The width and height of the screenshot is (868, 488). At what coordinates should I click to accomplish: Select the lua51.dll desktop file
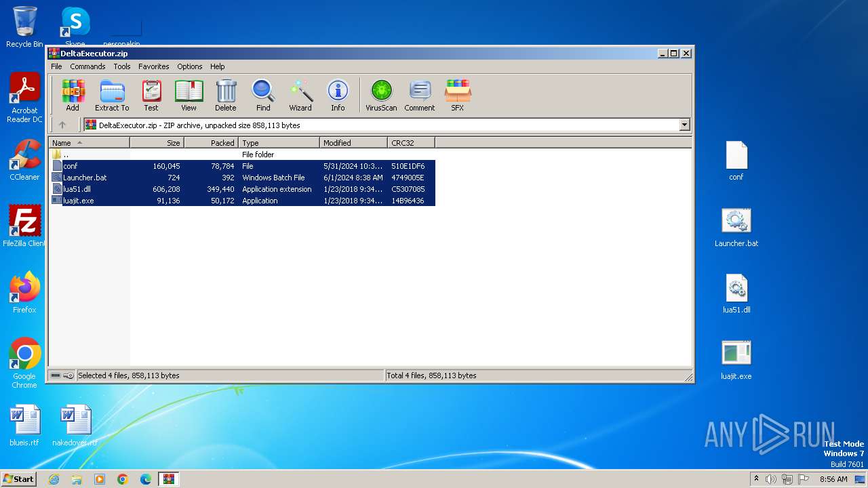coord(736,293)
